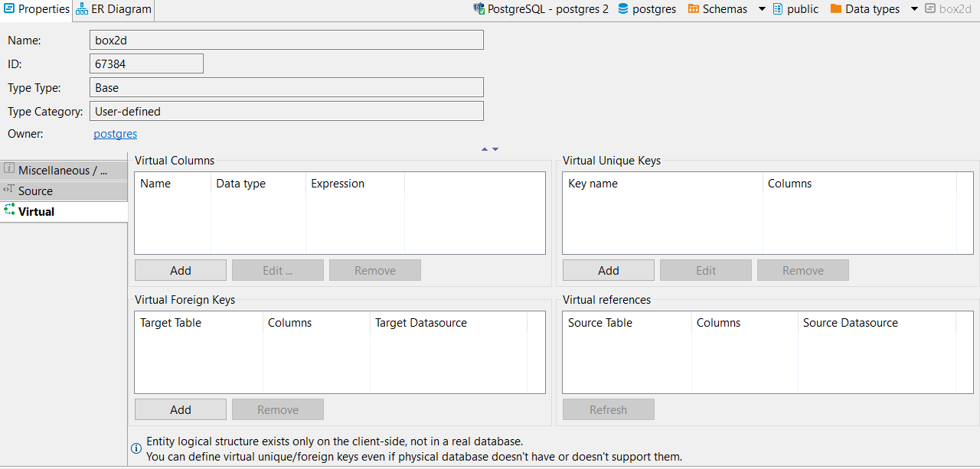Go to postgres database breadcrumb
The width and height of the screenshot is (980, 469).
pos(654,9)
